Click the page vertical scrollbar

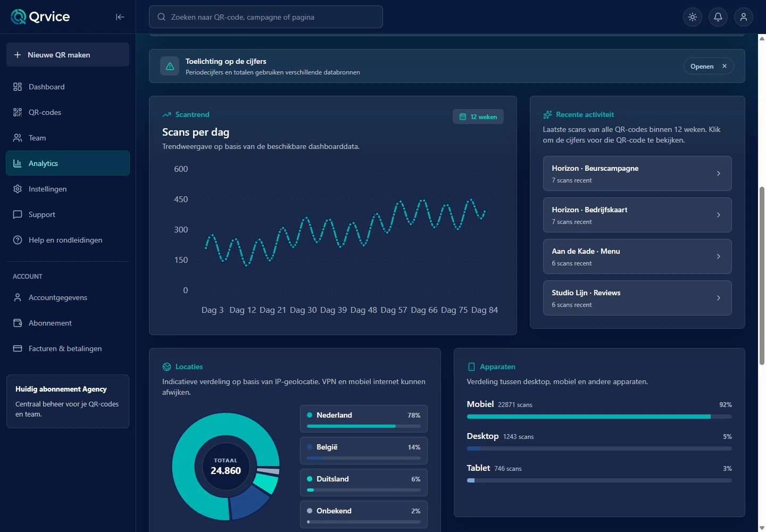point(762,277)
